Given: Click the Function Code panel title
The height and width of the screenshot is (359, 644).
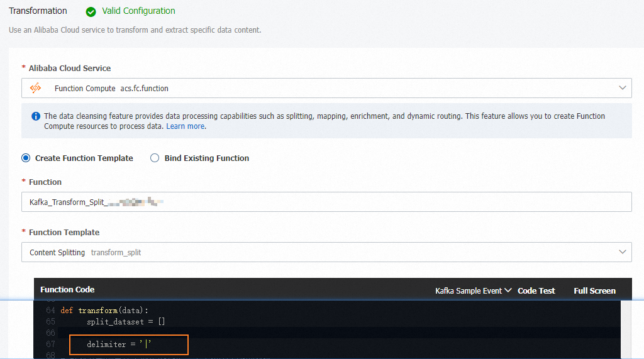Looking at the screenshot, I should (67, 290).
